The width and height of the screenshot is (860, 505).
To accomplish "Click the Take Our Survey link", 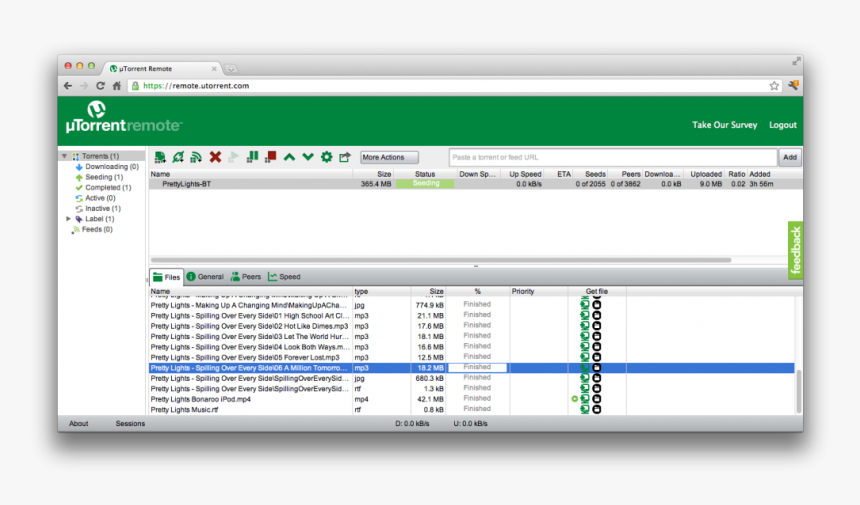I will 724,125.
